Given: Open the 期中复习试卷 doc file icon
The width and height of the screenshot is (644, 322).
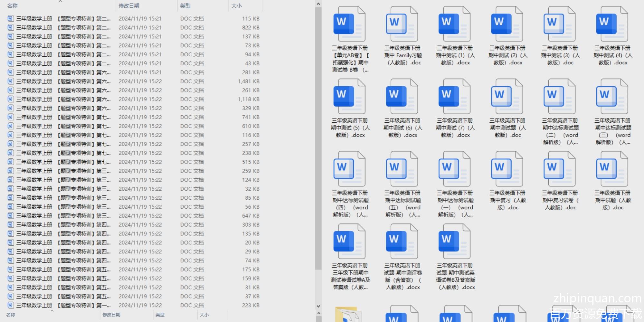Looking at the screenshot, I should 560,169.
